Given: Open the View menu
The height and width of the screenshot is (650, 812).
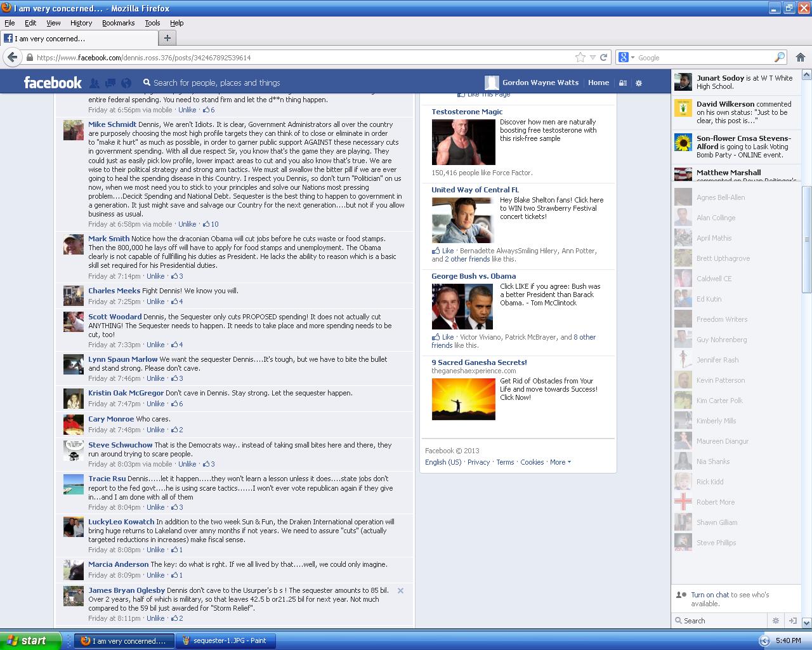Looking at the screenshot, I should coord(53,23).
